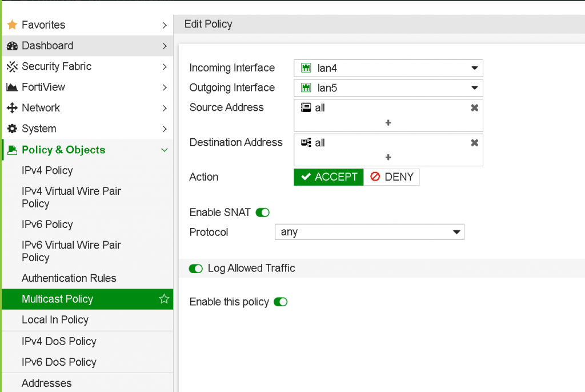Image resolution: width=585 pixels, height=392 pixels.
Task: Click the Favorites star icon
Action: pos(13,25)
